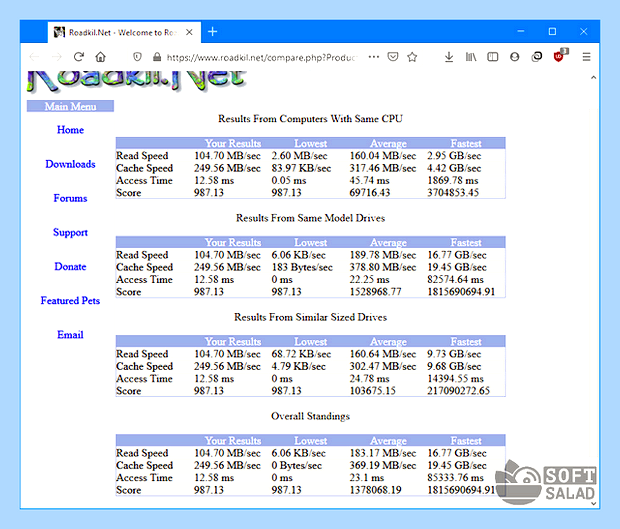The width and height of the screenshot is (620, 529).
Task: Click the sync extension icon beside account
Action: point(537,57)
